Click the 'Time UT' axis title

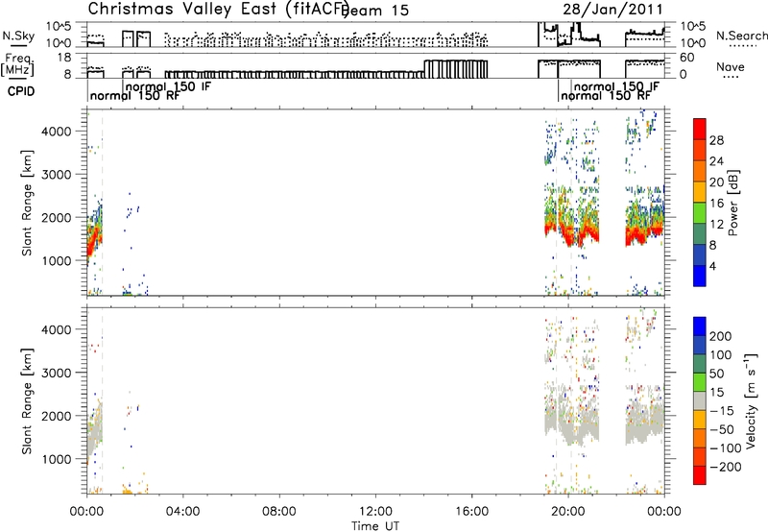(375, 526)
